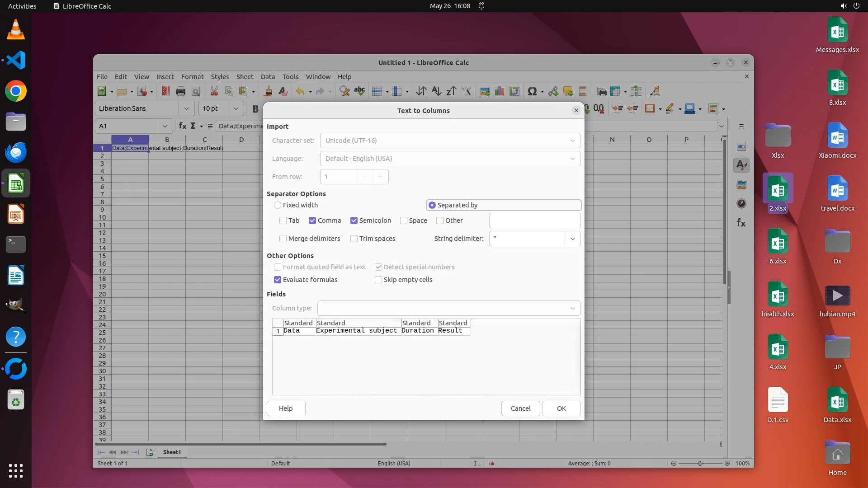Click the Insert Chart icon

click(x=500, y=91)
